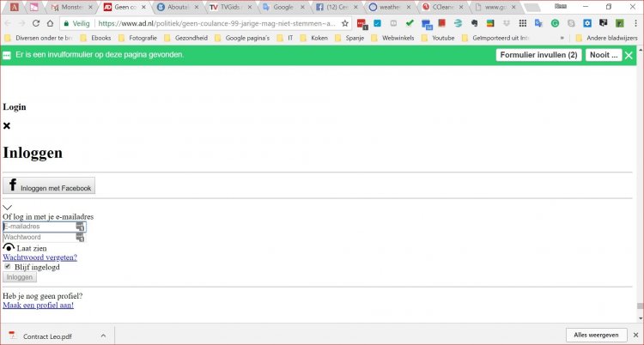Open the red extension with badge
This screenshot has height=345, width=644.
click(x=361, y=24)
